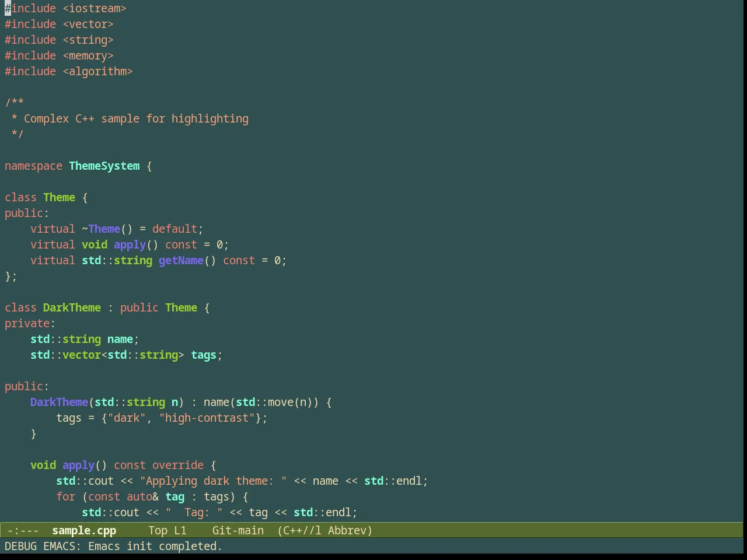Viewport: 747px width, 560px height.
Task: Click the 'DarkTheme' constructor name
Action: (59, 402)
